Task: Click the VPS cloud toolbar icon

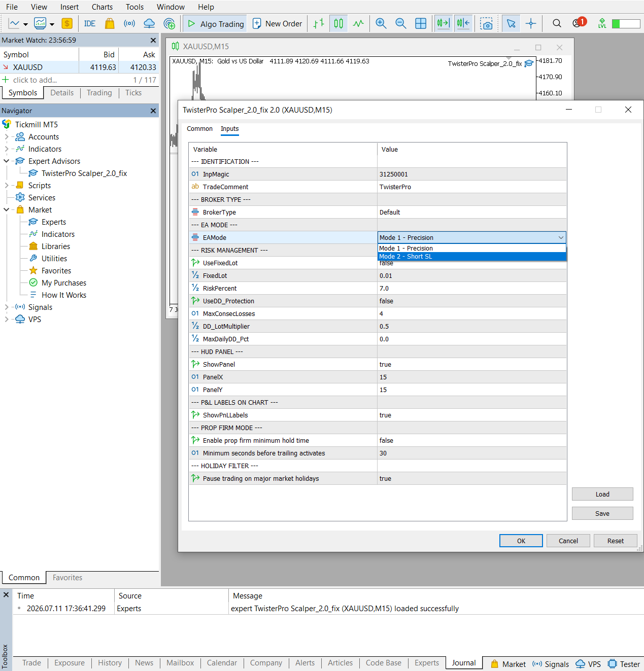Action: point(149,24)
